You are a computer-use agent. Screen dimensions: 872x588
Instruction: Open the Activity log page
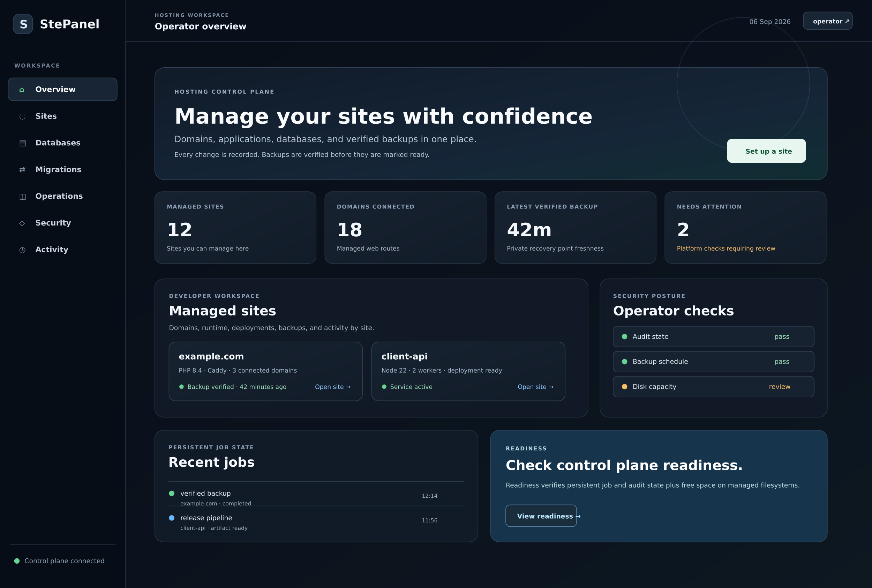[x=63, y=249]
